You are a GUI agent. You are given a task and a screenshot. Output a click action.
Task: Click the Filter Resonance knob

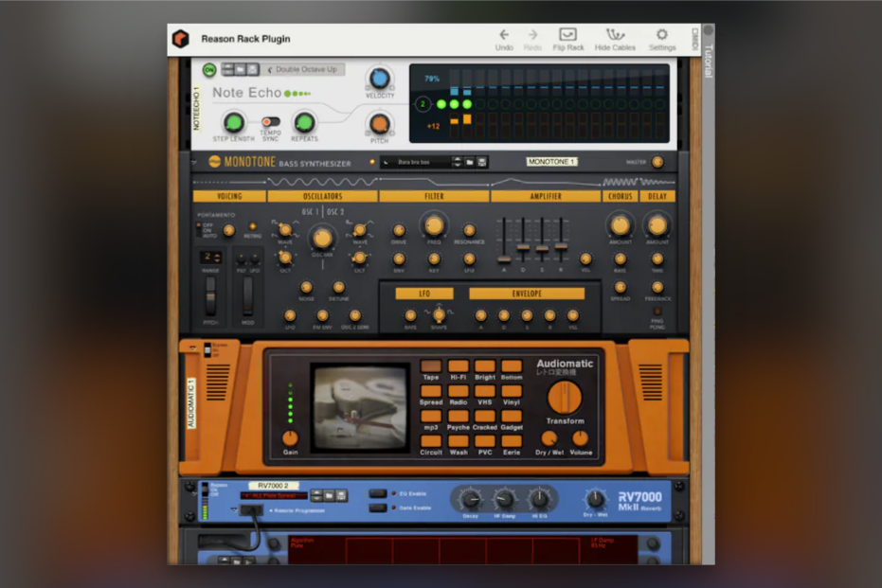point(469,230)
